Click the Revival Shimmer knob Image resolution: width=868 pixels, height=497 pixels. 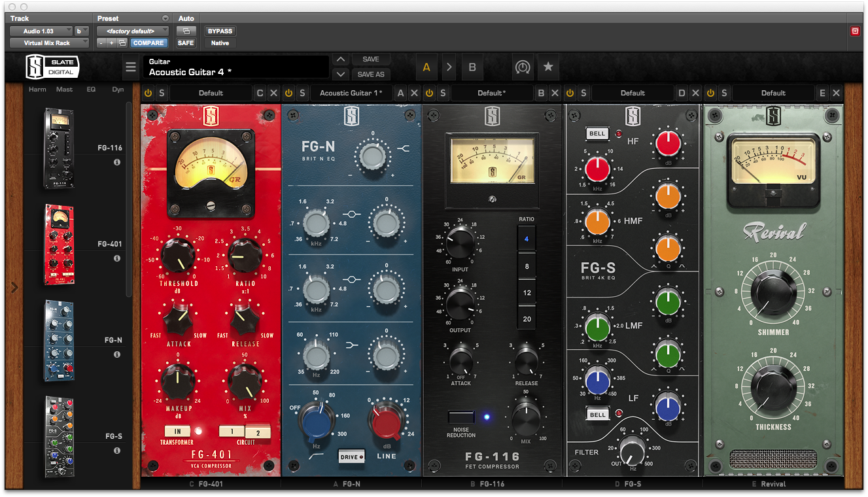coord(773,292)
